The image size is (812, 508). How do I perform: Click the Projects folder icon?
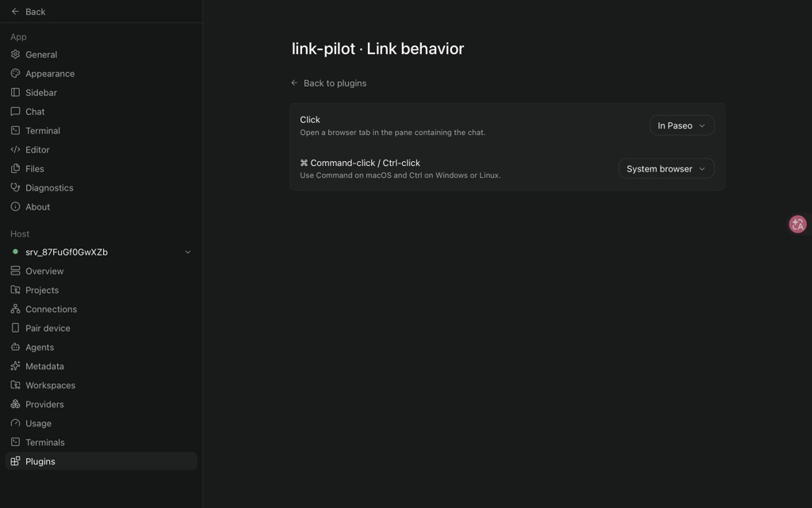(x=16, y=290)
